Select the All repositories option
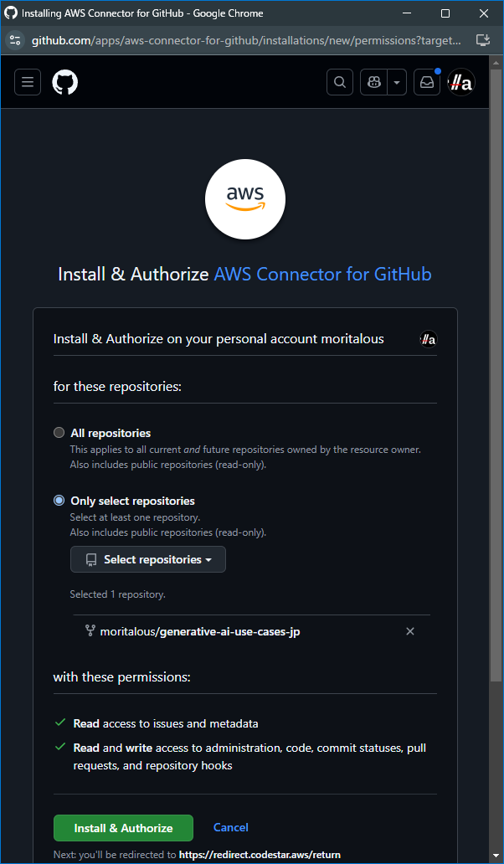Screen dimensions: 504x864 click(59, 432)
